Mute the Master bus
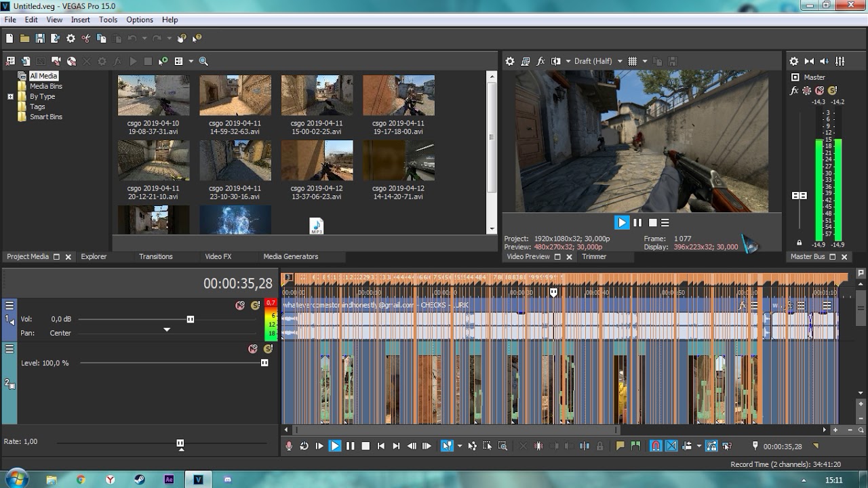 pos(820,91)
